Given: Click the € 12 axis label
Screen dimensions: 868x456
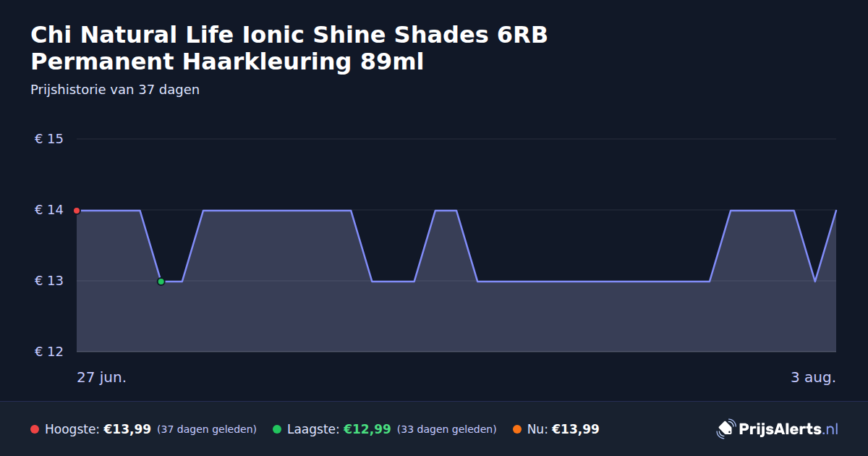Looking at the screenshot, I should (49, 352).
